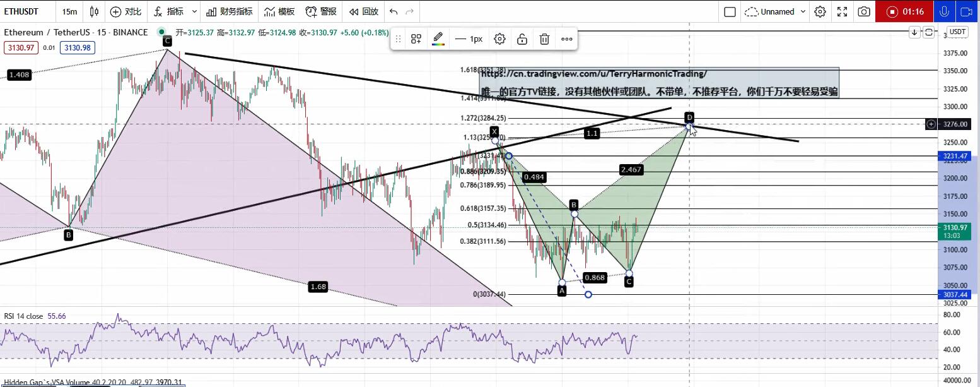
Task: Select the chart layout square icon
Action: coord(730,11)
